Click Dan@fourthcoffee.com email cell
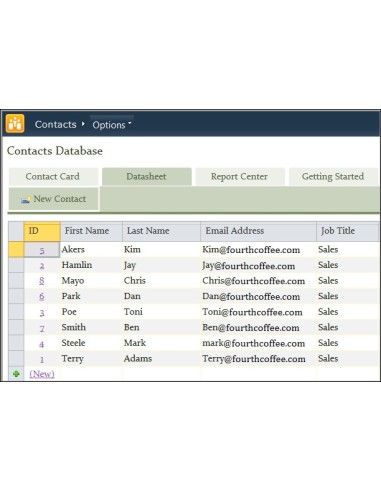The image size is (381, 492). (x=258, y=296)
